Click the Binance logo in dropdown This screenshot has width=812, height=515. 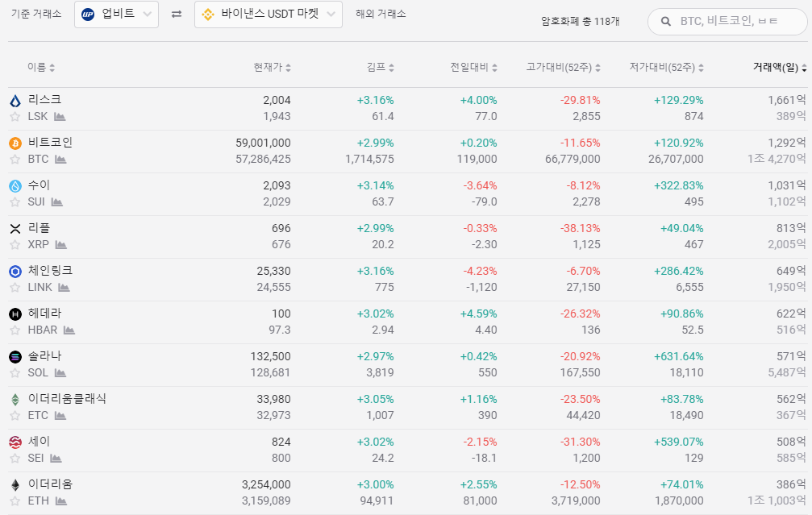208,14
